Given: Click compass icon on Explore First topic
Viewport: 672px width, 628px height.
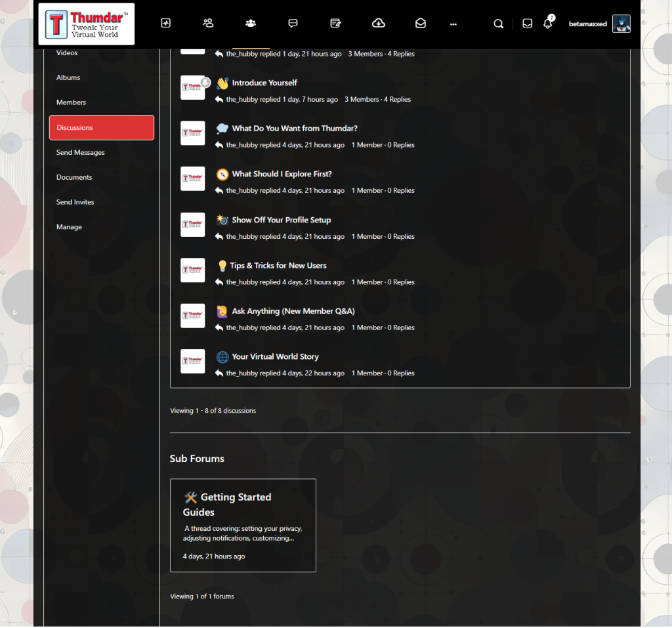Looking at the screenshot, I should click(222, 175).
